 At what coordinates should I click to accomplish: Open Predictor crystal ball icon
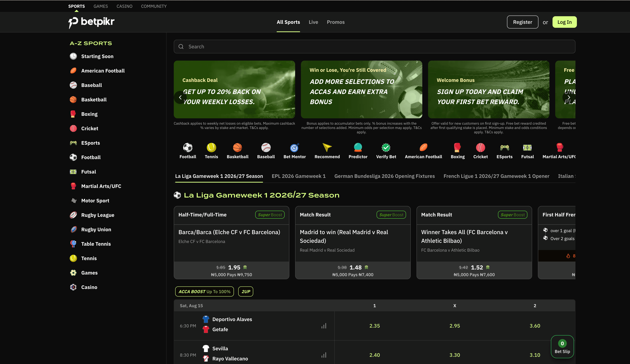(358, 148)
